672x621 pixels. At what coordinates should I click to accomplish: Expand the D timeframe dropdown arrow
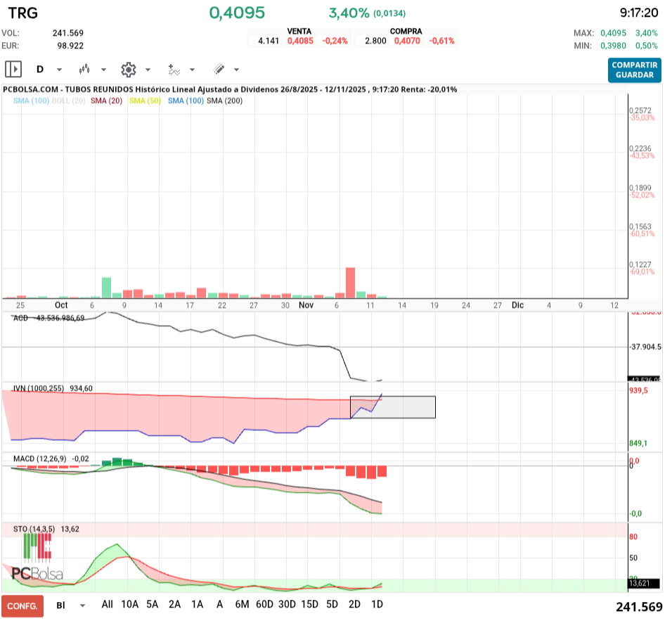tap(59, 70)
